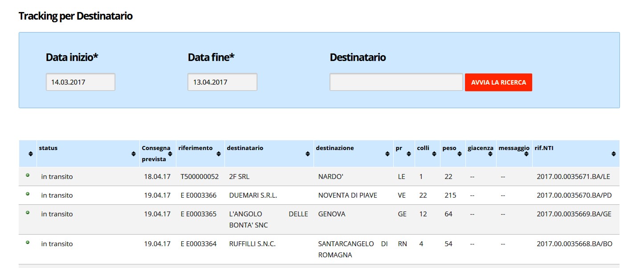This screenshot has height=268, width=644.
Task: Click green status dot for L'ANGOLO DELLE BONTA' row
Action: pyautogui.click(x=28, y=213)
